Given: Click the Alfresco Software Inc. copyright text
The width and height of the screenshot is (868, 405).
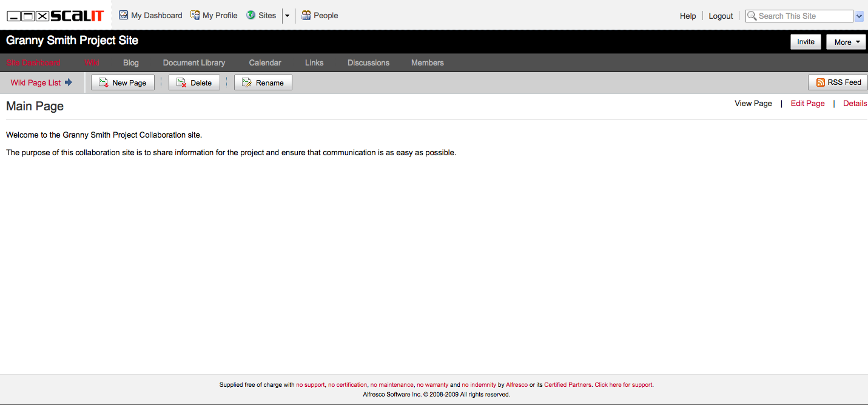Looking at the screenshot, I should coord(436,394).
